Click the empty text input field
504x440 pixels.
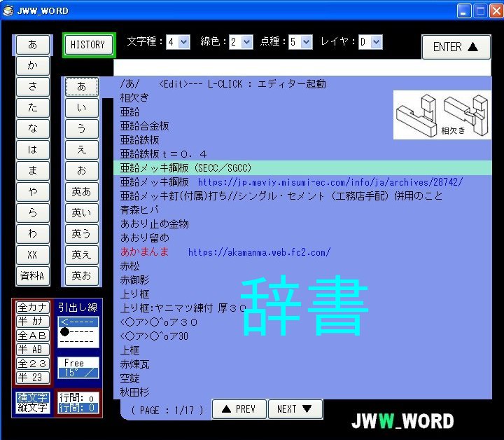301,68
